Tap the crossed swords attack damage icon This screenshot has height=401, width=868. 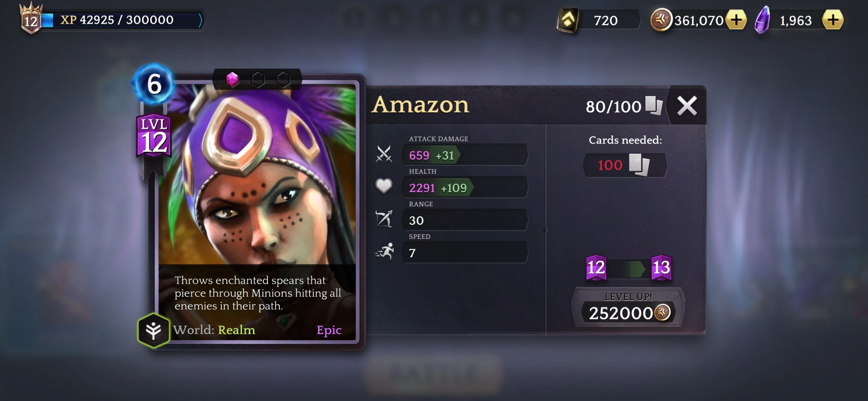pyautogui.click(x=384, y=154)
